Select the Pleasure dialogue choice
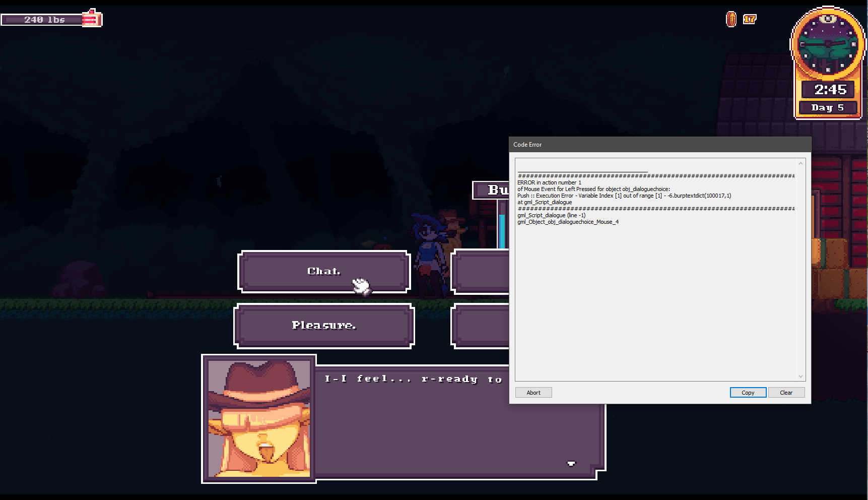The width and height of the screenshot is (868, 500). (x=323, y=326)
